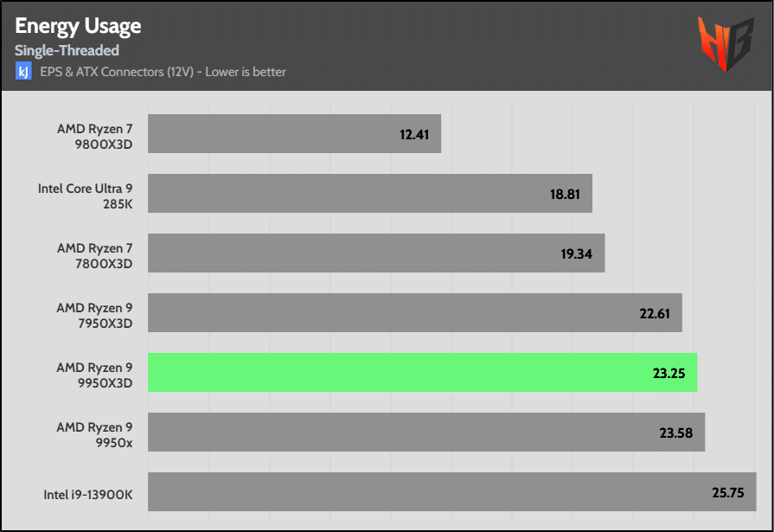This screenshot has width=774, height=532.
Task: Select the AMD Ryzen 9 9950X3D label
Action: click(x=95, y=373)
